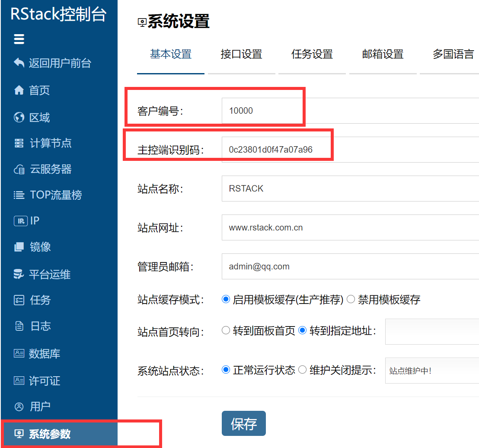
Task: Click the 站点名称 field containing RSTACK
Action: click(x=351, y=189)
